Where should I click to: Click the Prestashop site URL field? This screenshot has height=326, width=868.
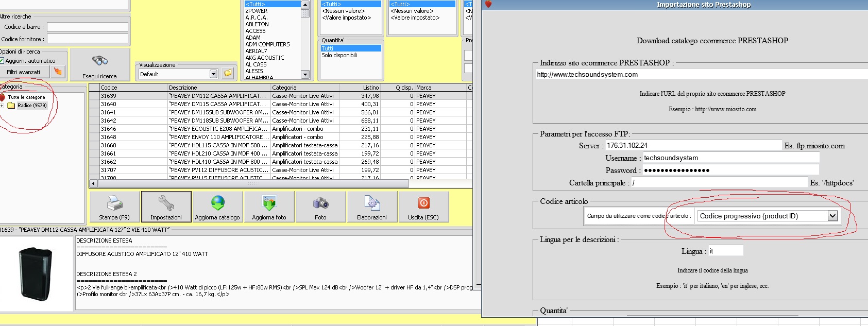coord(702,75)
